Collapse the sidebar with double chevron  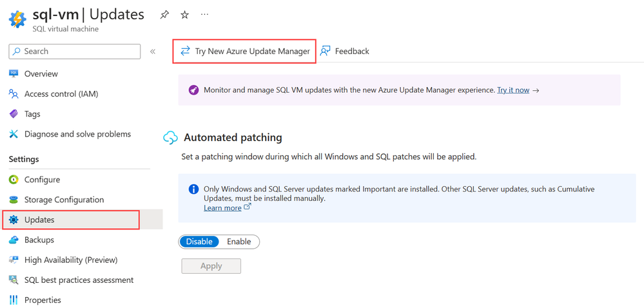(153, 52)
